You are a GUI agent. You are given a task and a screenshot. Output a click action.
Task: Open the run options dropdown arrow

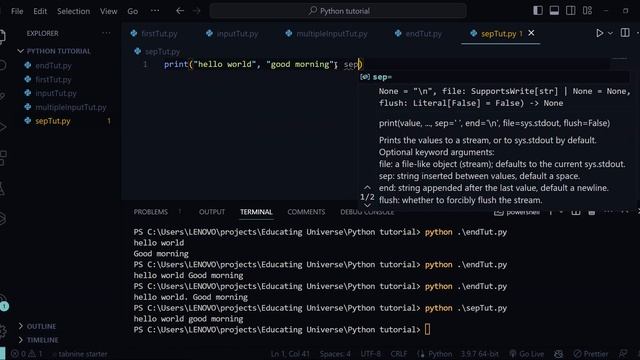[610, 33]
